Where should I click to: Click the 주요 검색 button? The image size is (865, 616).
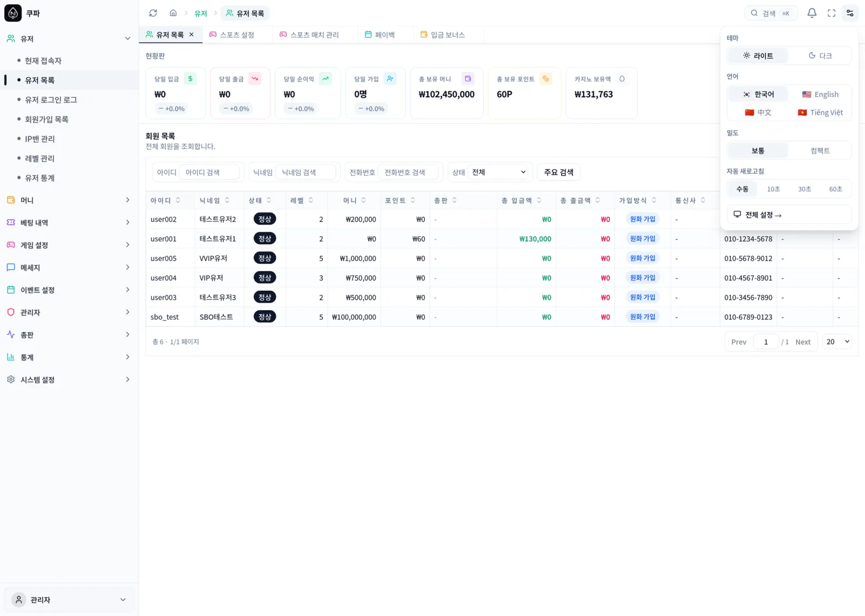tap(558, 172)
